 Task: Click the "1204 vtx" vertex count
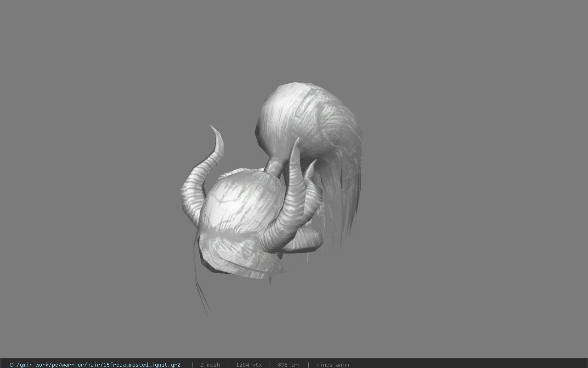[249, 365]
